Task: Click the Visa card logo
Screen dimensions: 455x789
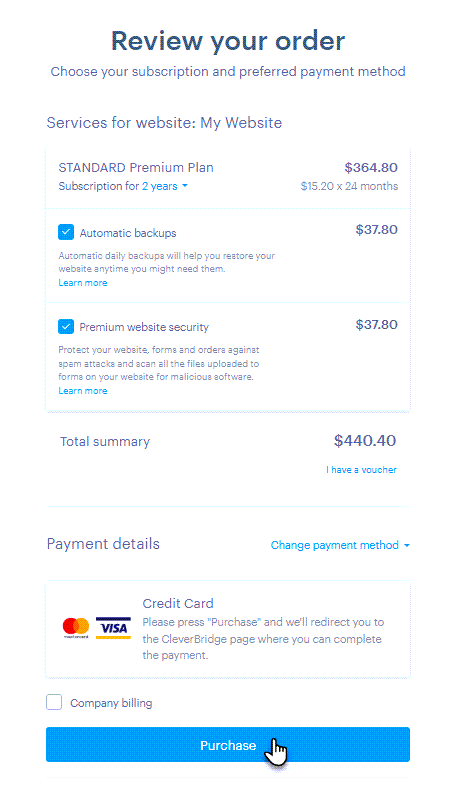Action: (x=113, y=628)
